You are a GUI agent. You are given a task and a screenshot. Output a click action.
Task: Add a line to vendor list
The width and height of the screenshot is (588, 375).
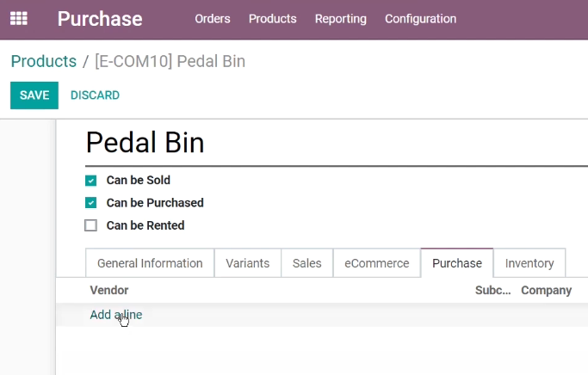116,315
